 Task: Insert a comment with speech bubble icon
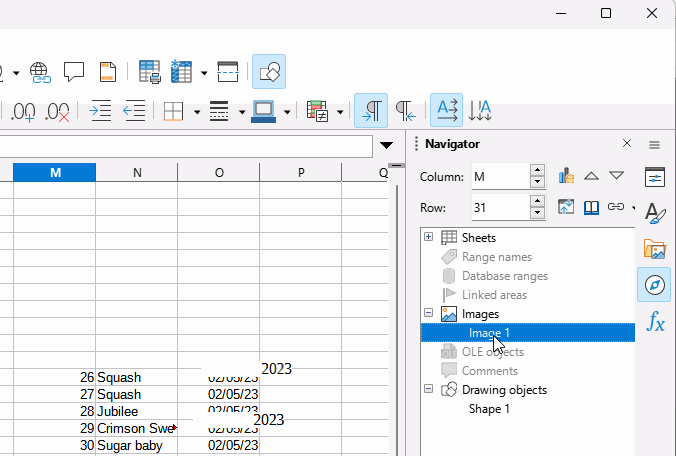pyautogui.click(x=74, y=72)
